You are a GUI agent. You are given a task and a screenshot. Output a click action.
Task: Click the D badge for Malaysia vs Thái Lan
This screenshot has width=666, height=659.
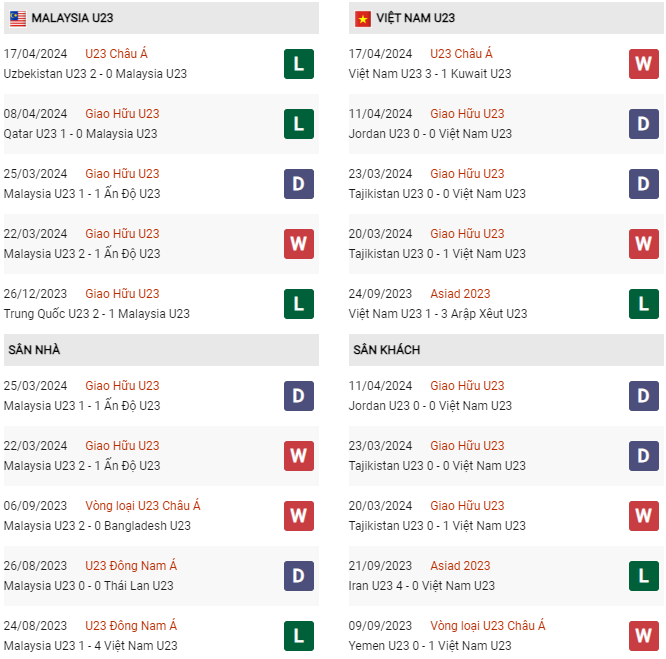point(298,576)
